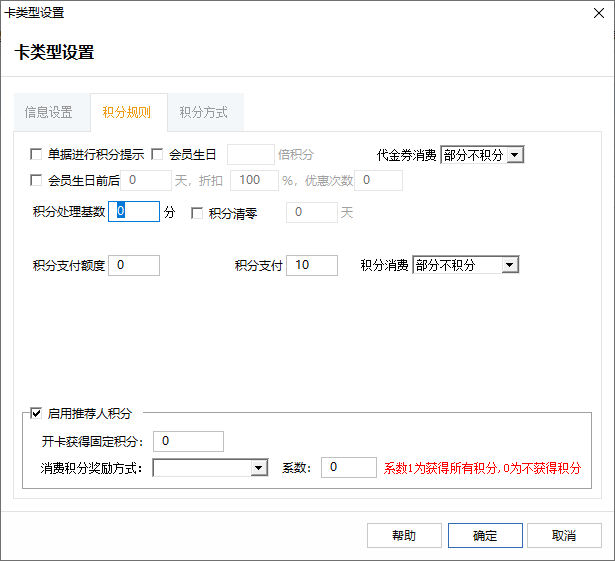The image size is (615, 561).
Task: Uncheck 启用推荐人积分 checkbox
Action: tap(36, 413)
